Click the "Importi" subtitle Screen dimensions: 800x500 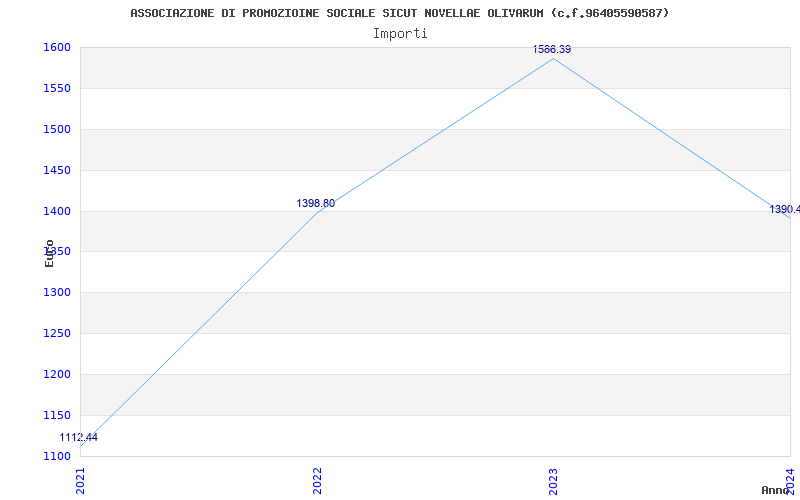tap(400, 33)
